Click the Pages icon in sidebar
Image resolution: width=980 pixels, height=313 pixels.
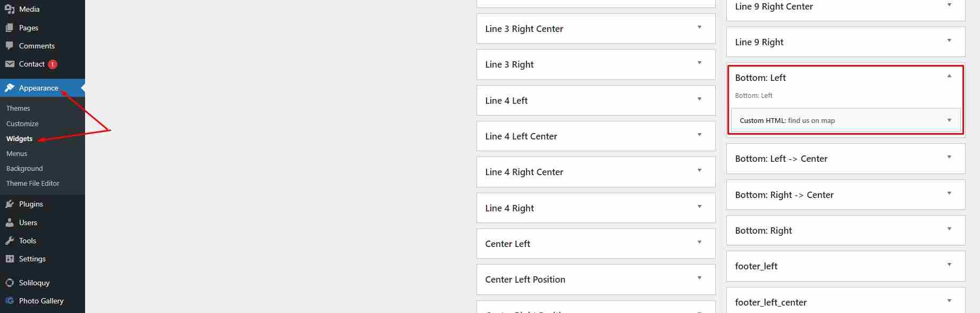click(x=10, y=28)
